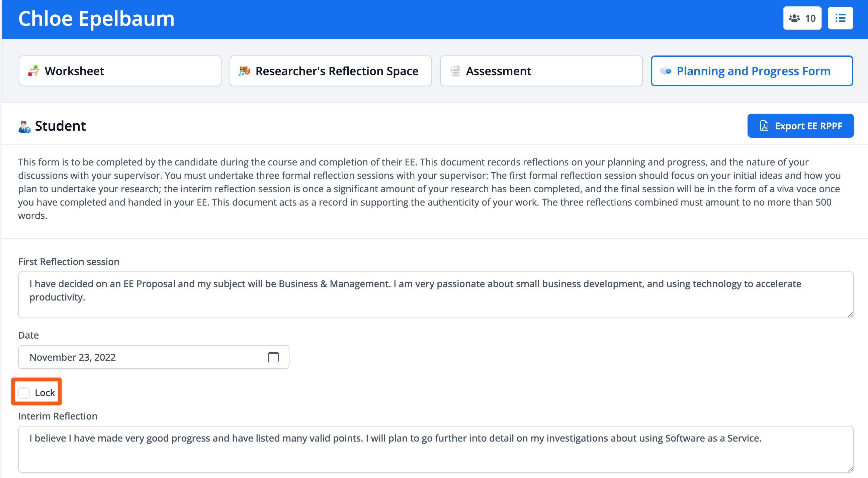Grab First Reflection textarea resize handle
The image size is (868, 478).
coord(850,315)
